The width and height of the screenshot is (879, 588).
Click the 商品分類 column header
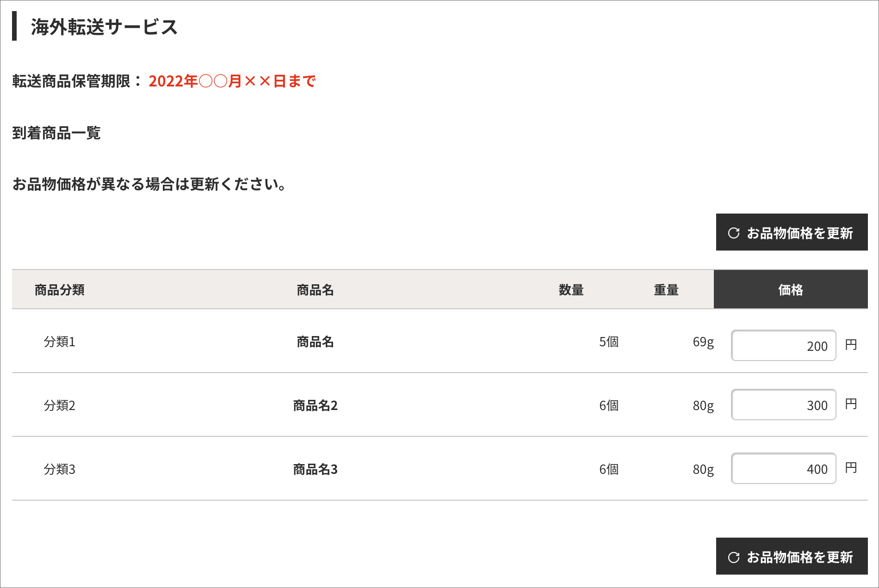[60, 290]
